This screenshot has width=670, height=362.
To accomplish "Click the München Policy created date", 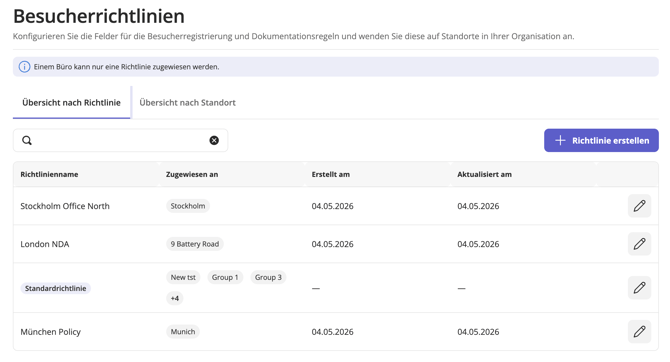I will point(332,332).
